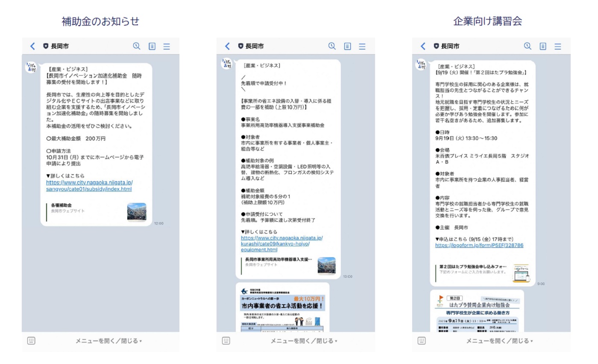The width and height of the screenshot is (598, 364).
Task: Open notes icon in left phone header
Action: point(152,47)
